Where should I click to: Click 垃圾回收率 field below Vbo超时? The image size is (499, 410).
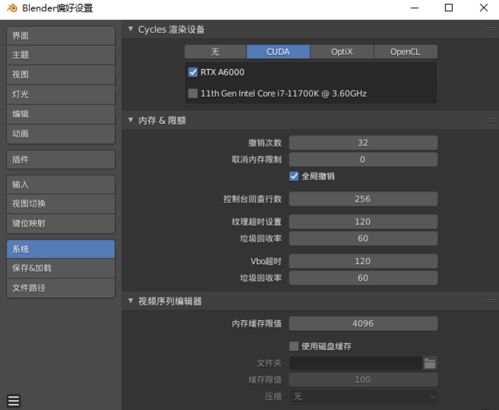tap(363, 278)
